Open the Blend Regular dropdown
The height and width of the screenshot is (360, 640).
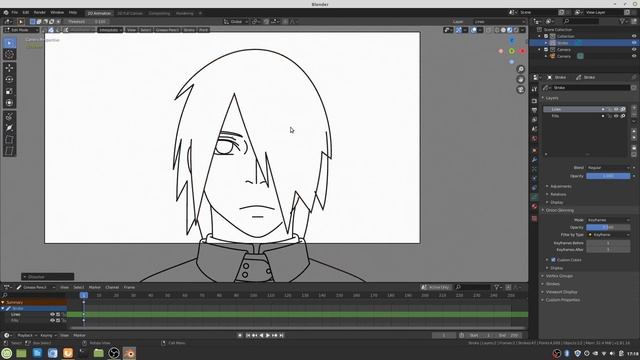click(608, 168)
